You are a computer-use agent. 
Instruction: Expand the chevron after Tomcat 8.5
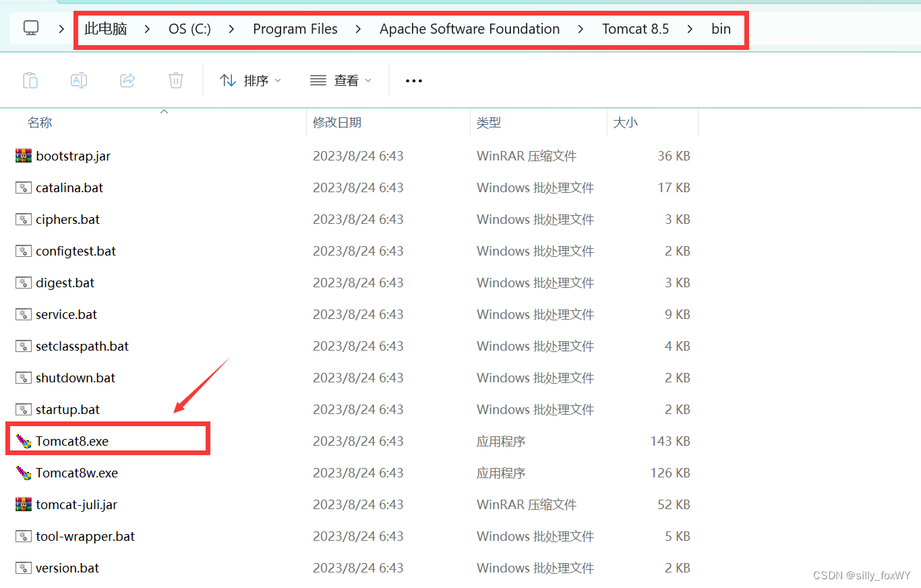(690, 29)
